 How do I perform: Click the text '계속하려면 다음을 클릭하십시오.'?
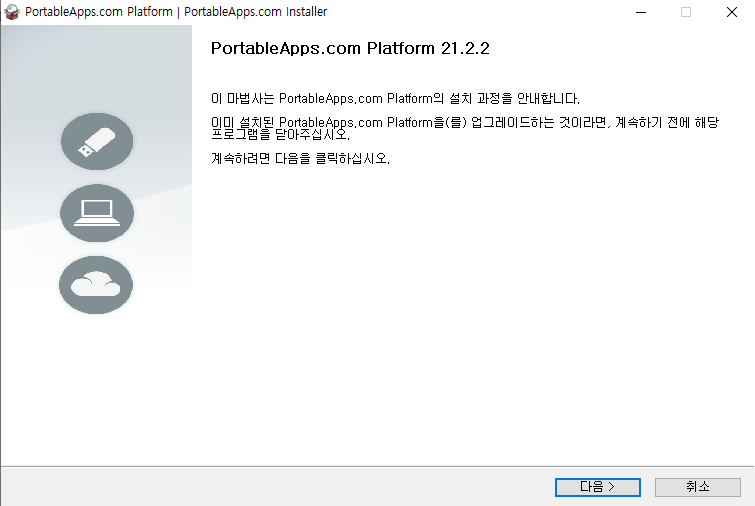300,158
